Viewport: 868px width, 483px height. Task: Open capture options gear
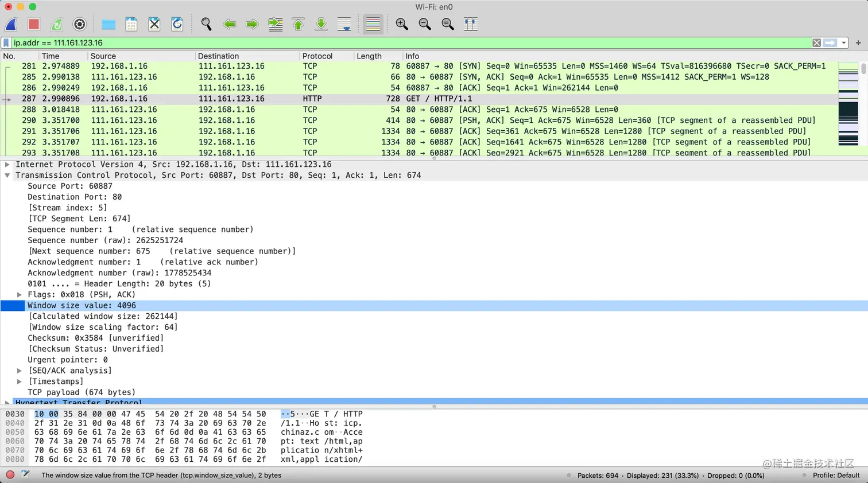80,24
